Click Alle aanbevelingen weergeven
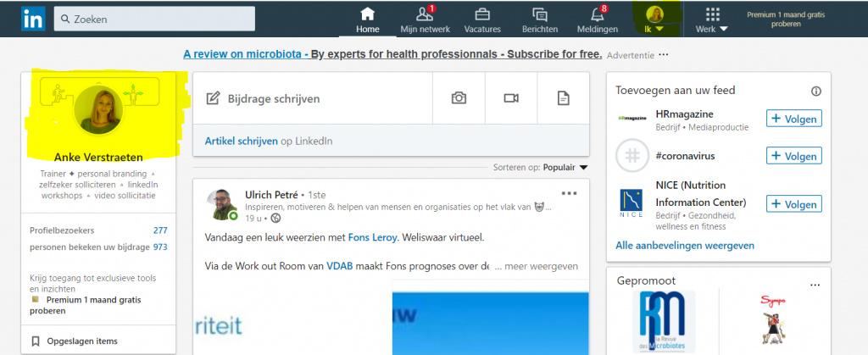The image size is (868, 355). [x=685, y=245]
